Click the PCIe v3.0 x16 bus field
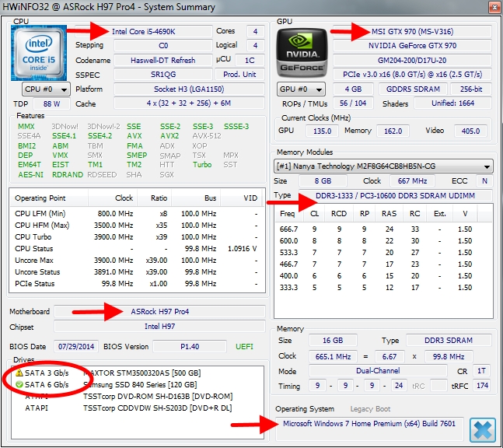This screenshot has height=448, width=503. [x=412, y=75]
